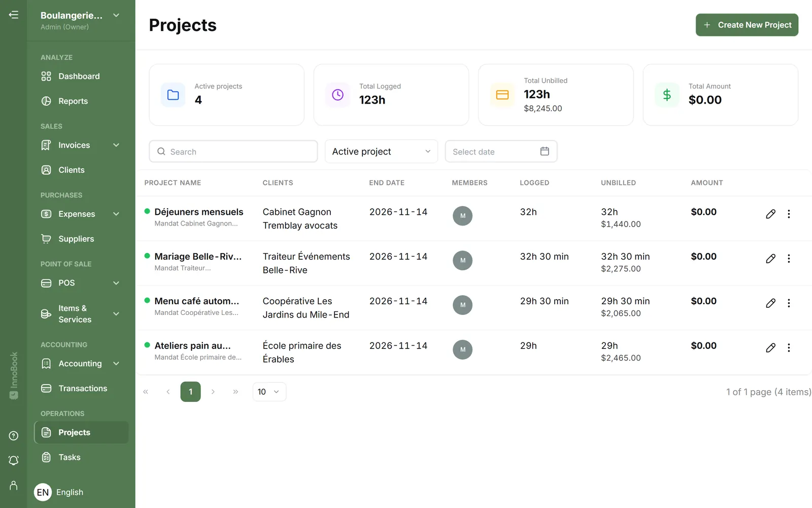Expand the POS submenu
The image size is (812, 508).
point(116,283)
